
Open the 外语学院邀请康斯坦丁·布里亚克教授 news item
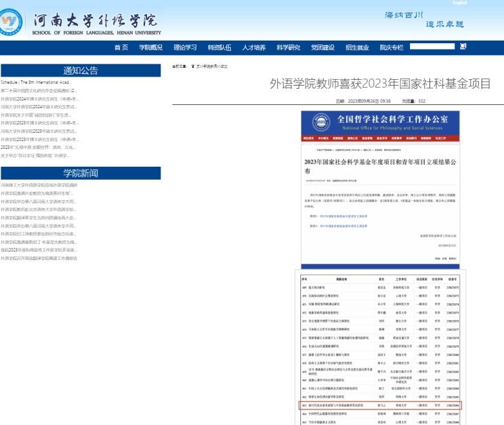click(39, 242)
